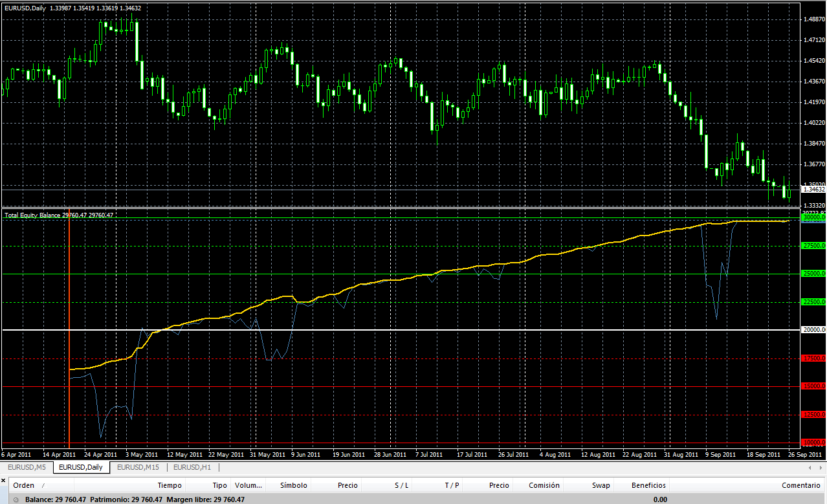Select the EURUSD,H1 chart tab
The width and height of the screenshot is (827, 504).
coord(192,467)
